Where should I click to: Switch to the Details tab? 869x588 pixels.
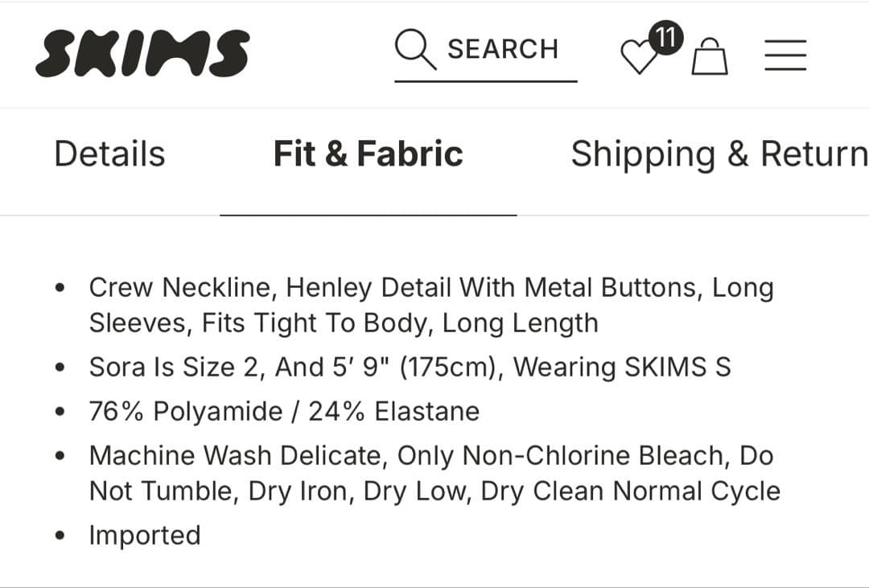coord(109,154)
